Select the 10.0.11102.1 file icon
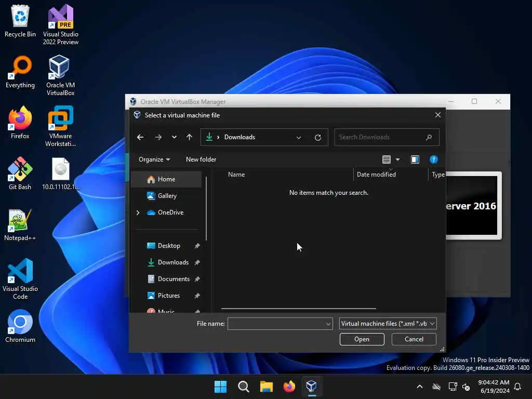532x399 pixels. pyautogui.click(x=60, y=174)
